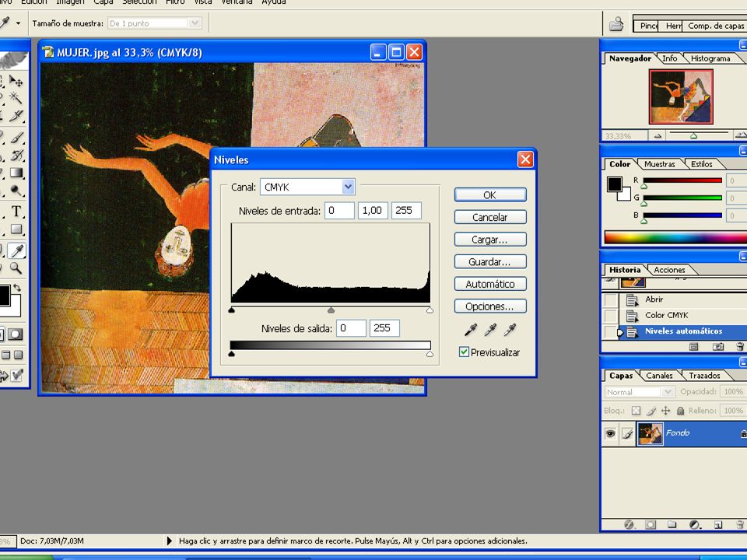Viewport: 747px width, 560px height.
Task: Switch to the Canales tab
Action: 659,375
